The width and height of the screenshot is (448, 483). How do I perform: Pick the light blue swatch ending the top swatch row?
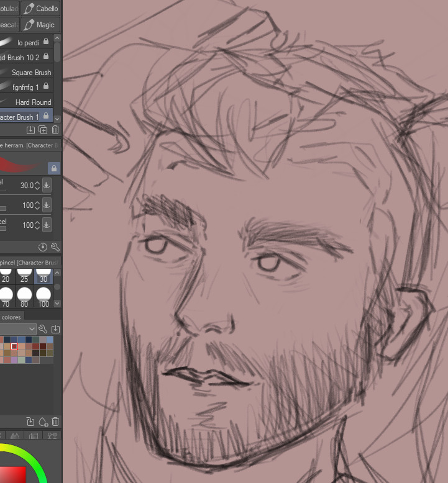pyautogui.click(x=50, y=340)
